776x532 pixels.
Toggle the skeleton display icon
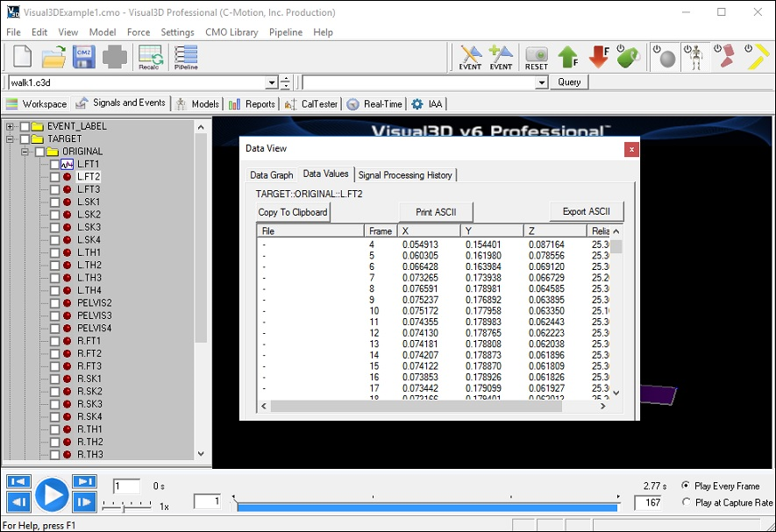point(694,57)
